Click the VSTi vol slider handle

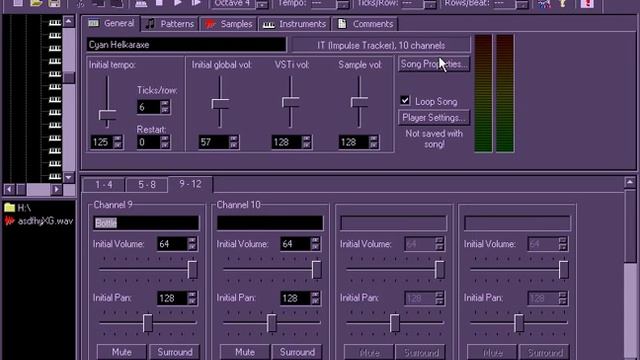click(x=290, y=102)
